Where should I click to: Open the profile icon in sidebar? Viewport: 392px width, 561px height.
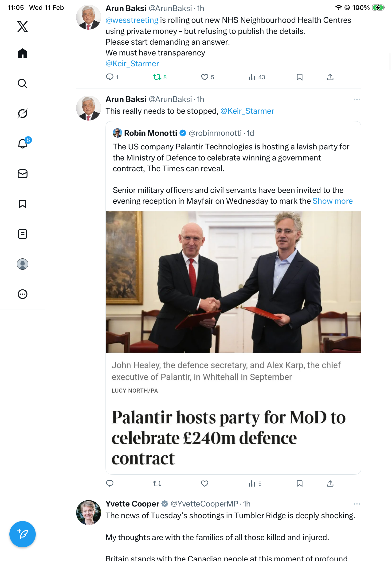pos(23,264)
